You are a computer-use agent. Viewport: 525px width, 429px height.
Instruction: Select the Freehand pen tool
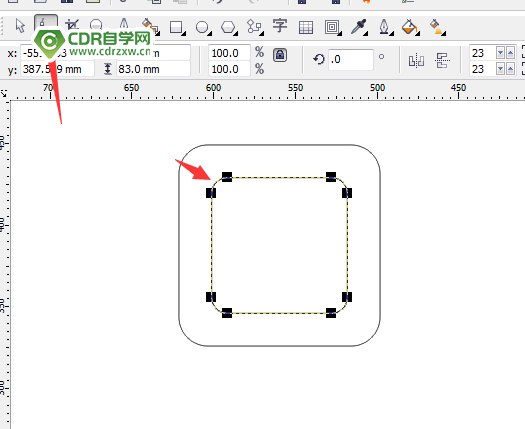(124, 26)
